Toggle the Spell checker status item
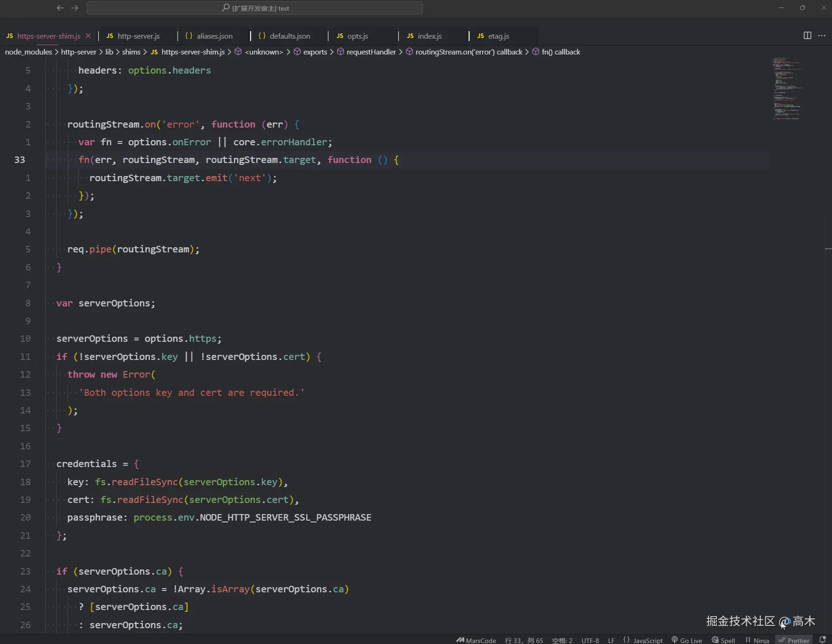This screenshot has height=644, width=832. [723, 640]
